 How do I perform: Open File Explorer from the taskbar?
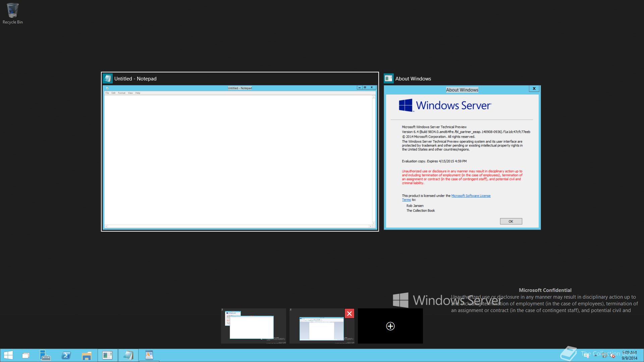pyautogui.click(x=87, y=355)
